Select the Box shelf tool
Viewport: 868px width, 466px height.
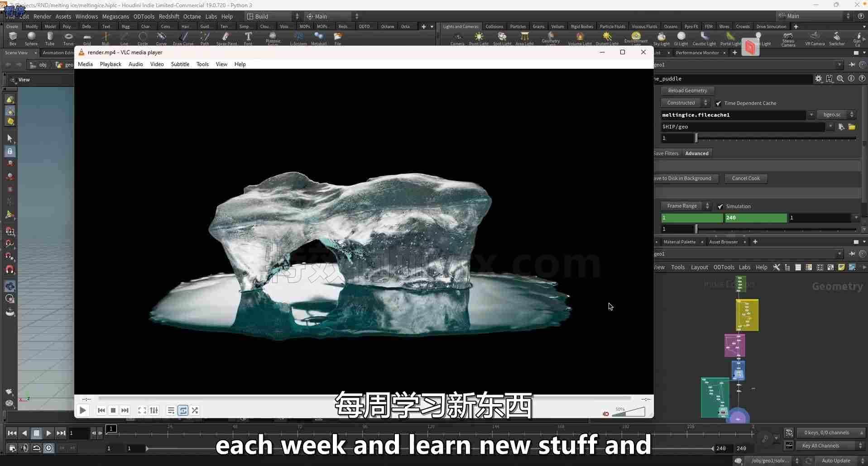point(13,38)
